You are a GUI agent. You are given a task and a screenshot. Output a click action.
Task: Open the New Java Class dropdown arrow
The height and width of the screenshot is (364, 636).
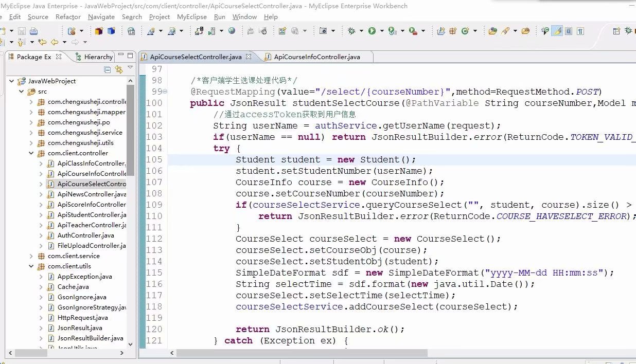pyautogui.click(x=474, y=31)
